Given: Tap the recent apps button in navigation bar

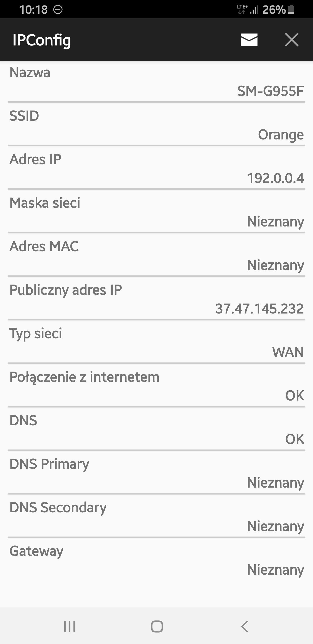Looking at the screenshot, I should click(x=69, y=627).
